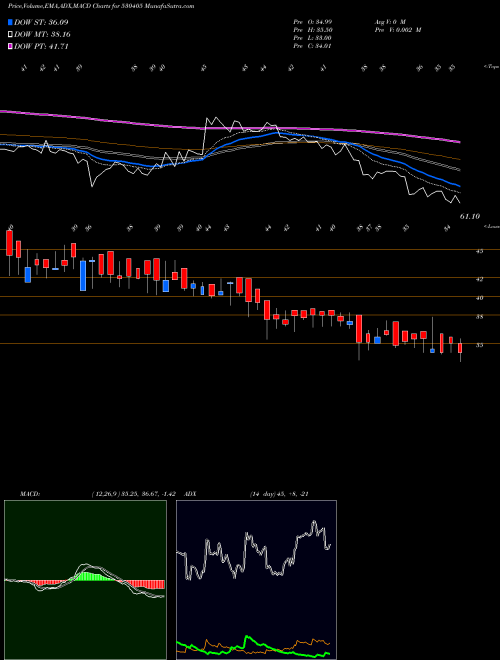Click the 42 price axis label

click(480, 279)
